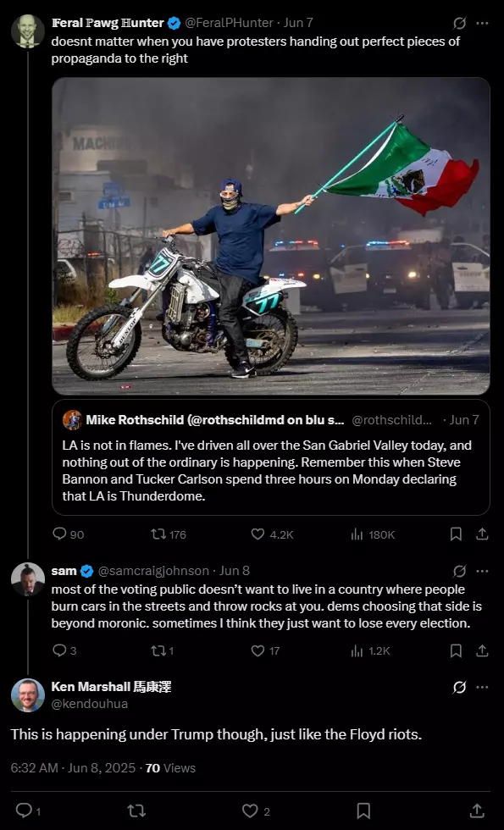The height and width of the screenshot is (830, 504).
Task: View analytics showing 180K views
Action: [x=373, y=534]
